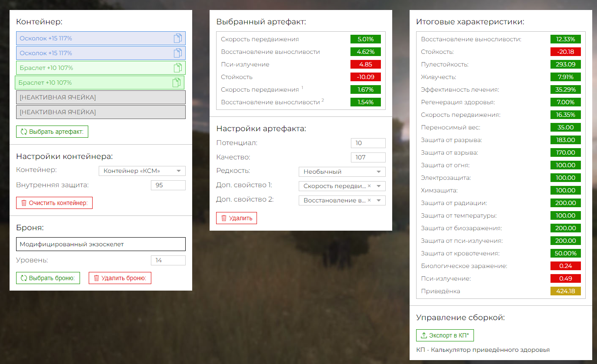Click the Переносимый вес value 35.00

pyautogui.click(x=566, y=127)
